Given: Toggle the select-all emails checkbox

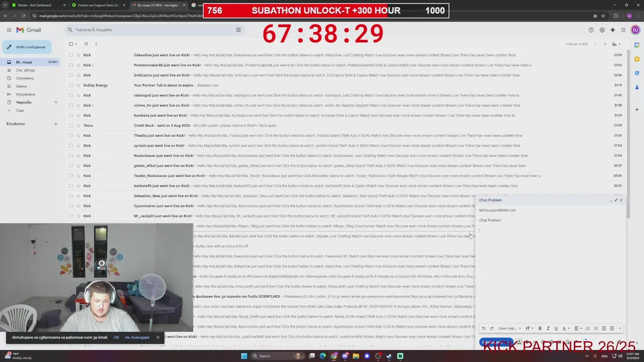Looking at the screenshot, I should click(71, 44).
